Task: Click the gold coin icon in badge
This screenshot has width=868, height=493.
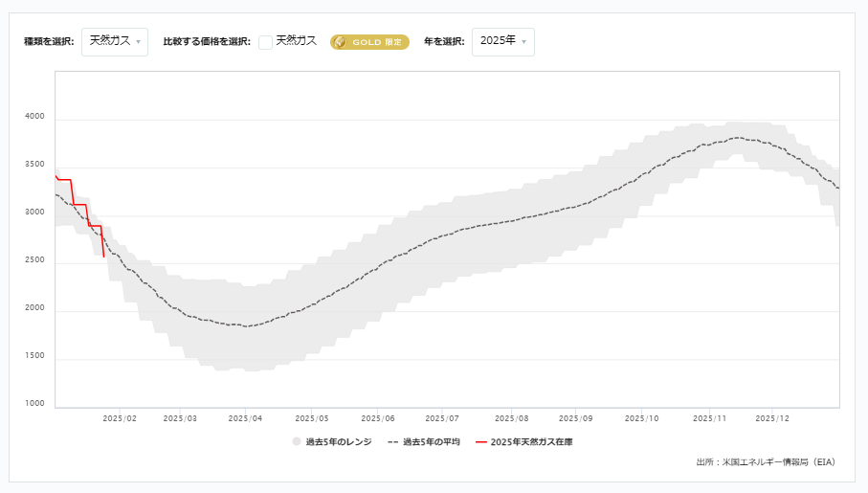Action: coord(340,42)
